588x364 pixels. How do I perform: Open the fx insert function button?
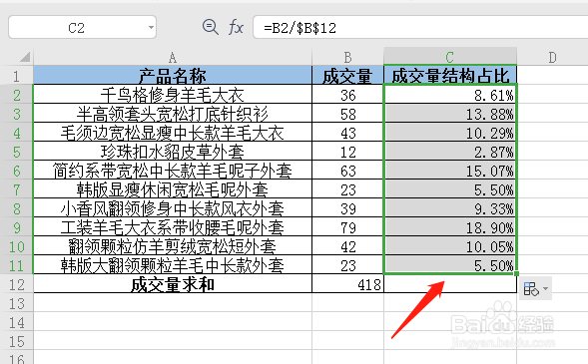click(x=236, y=27)
